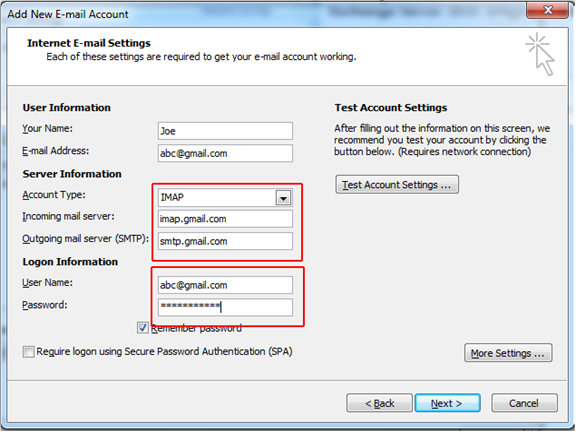The width and height of the screenshot is (577, 433).
Task: Enable Require logon using Secure Password Authentication
Action: pos(28,352)
